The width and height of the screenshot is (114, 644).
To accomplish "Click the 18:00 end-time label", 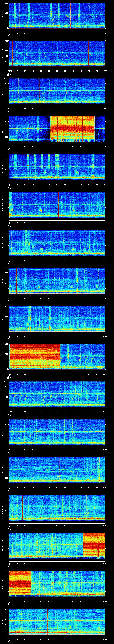I will (x=105, y=639).
